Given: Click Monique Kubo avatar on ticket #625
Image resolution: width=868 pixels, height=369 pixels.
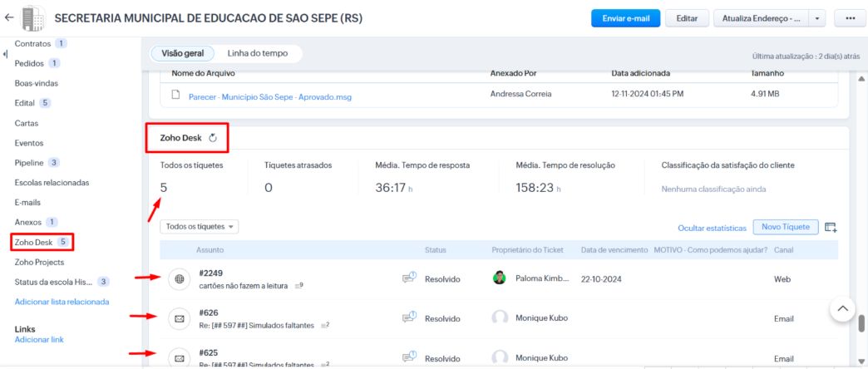Looking at the screenshot, I should (x=500, y=357).
